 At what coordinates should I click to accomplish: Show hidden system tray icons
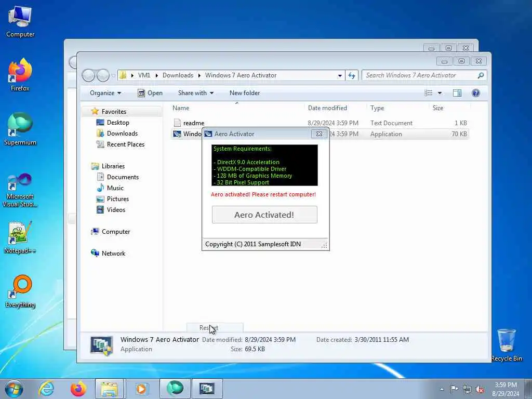442,389
